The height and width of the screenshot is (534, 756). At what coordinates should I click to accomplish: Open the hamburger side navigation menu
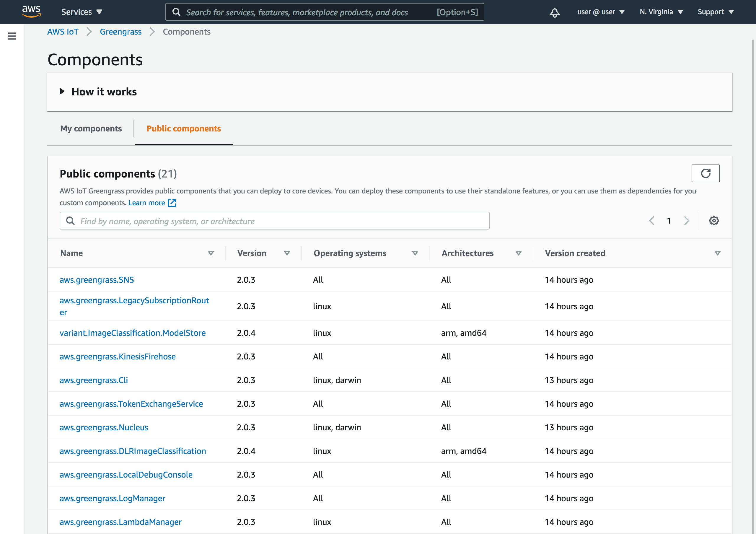pyautogui.click(x=12, y=36)
